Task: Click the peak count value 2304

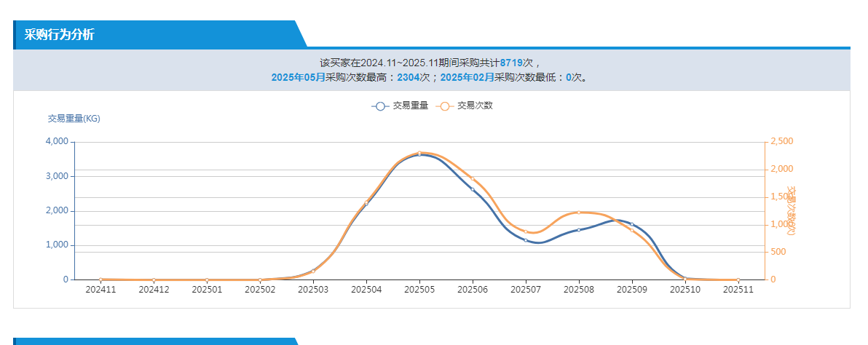Action: tap(408, 77)
